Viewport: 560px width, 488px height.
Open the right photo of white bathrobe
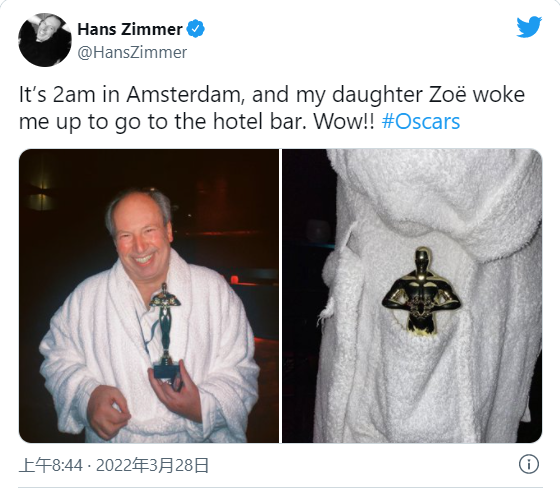tap(412, 296)
